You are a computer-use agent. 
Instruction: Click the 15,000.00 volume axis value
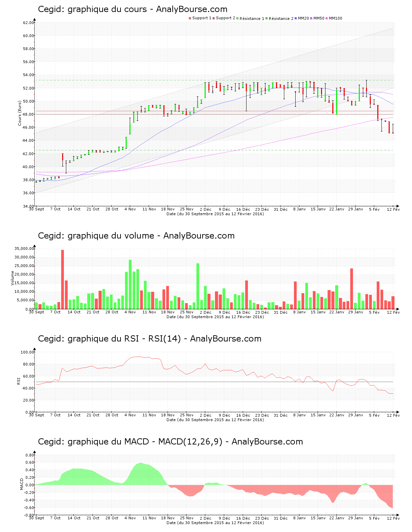[24, 283]
